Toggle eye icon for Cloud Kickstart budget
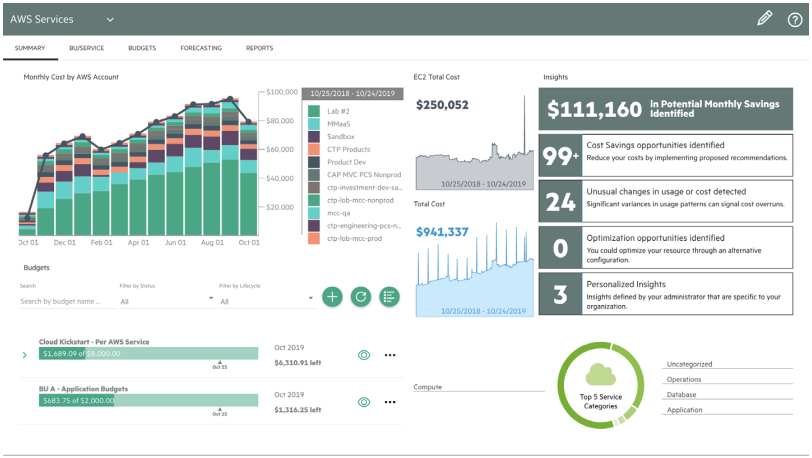The width and height of the screenshot is (812, 458). pos(364,354)
